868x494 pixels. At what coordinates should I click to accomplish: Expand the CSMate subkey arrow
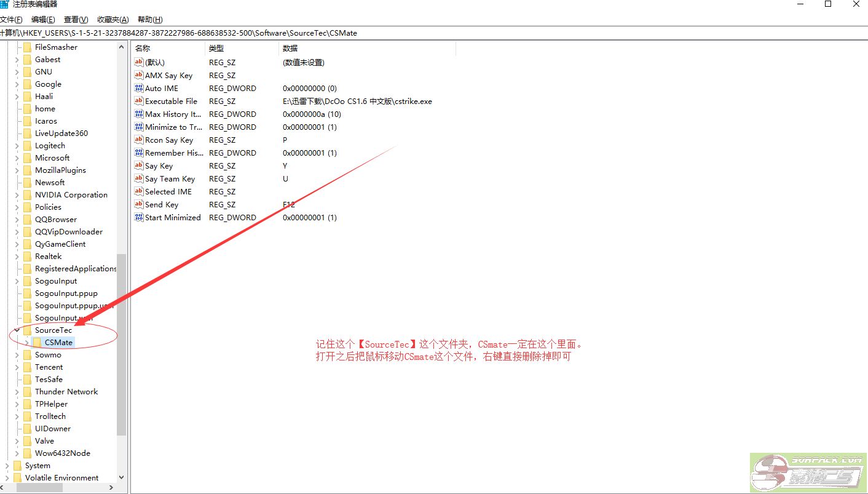tap(26, 343)
